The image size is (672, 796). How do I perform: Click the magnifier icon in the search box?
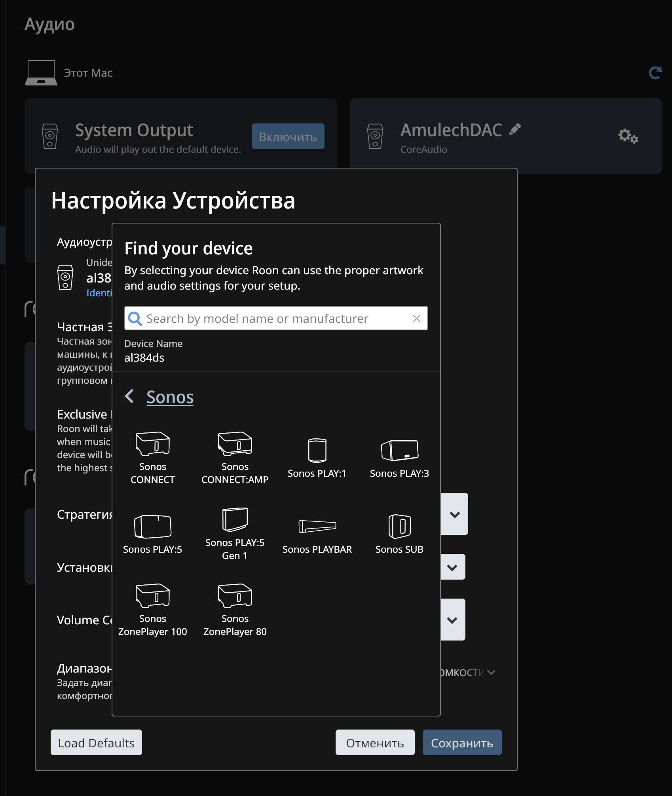tap(135, 318)
